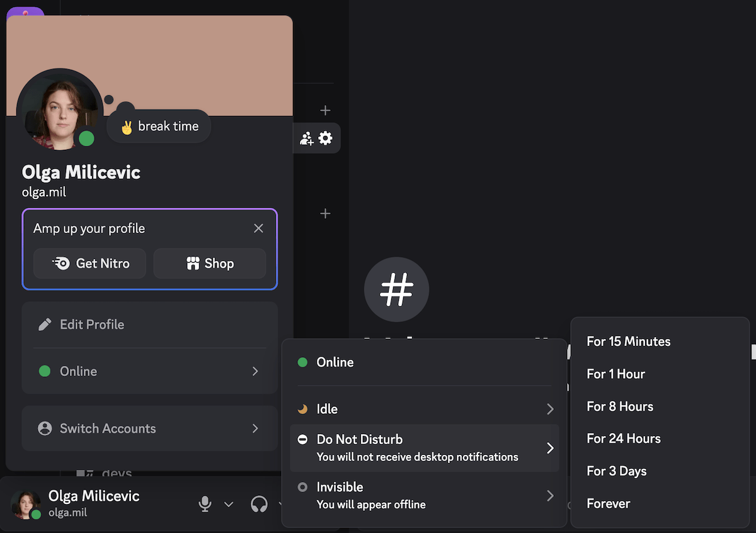Click the hashtag channel icon

tap(396, 289)
